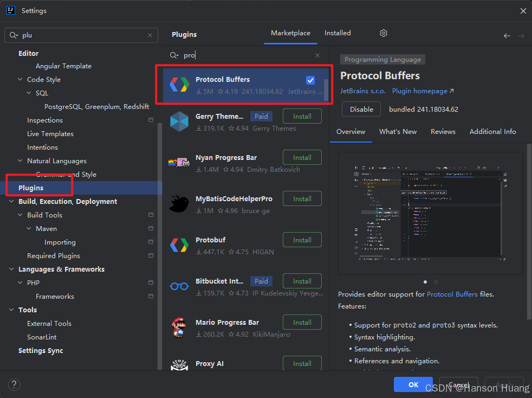Go back with the left arrow
Screen dimensions: 532x398
click(507, 36)
